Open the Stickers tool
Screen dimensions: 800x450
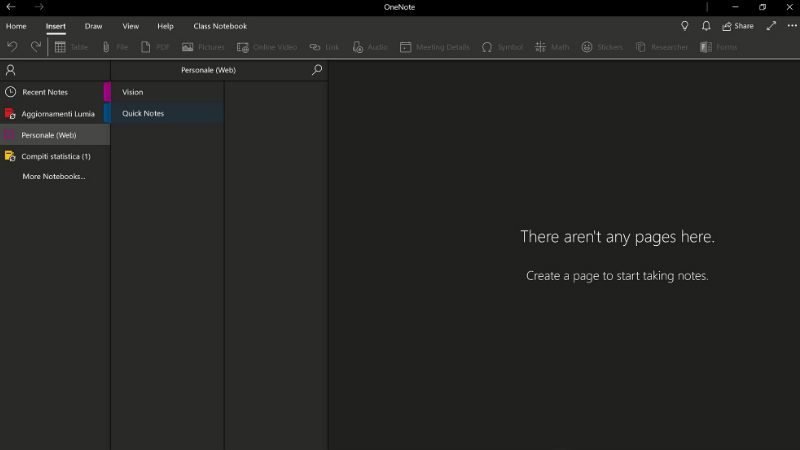(x=601, y=47)
